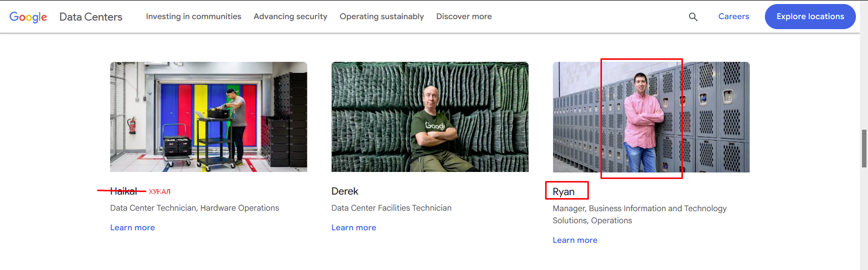Screen dimensions: 868x270
Task: Go to Data Centers home title
Action: point(91,17)
